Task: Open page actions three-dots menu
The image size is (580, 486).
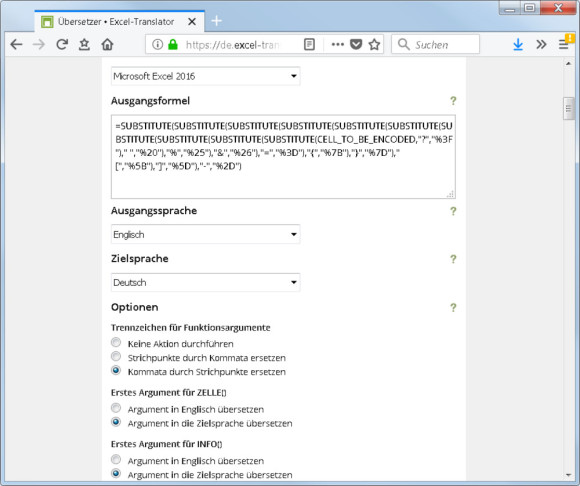Action: click(338, 45)
